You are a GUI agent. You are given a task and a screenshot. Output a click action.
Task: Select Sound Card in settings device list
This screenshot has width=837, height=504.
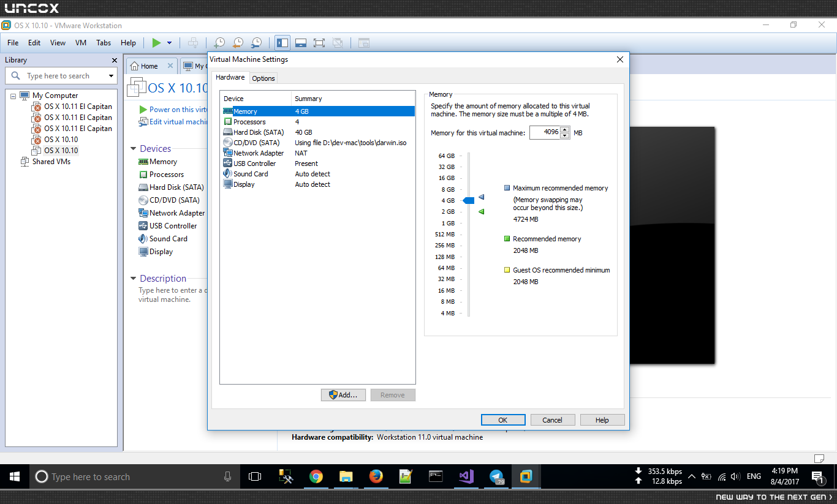(x=319, y=174)
